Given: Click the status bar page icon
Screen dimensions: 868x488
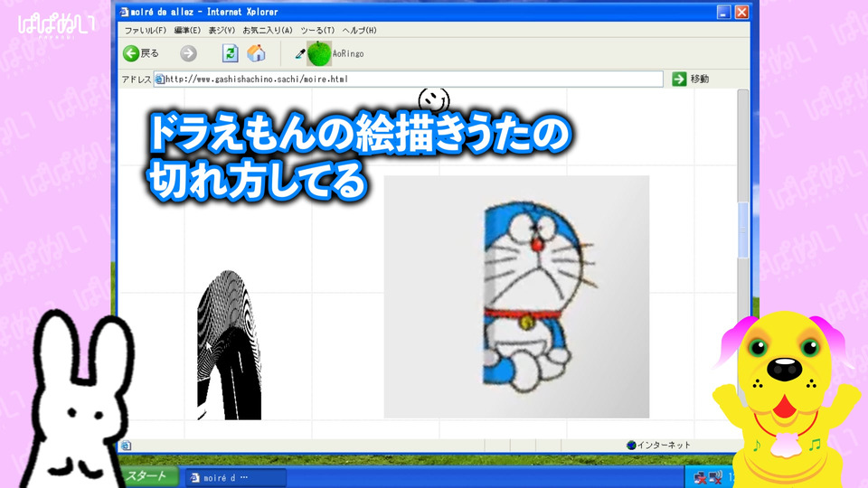Looking at the screenshot, I should (127, 446).
